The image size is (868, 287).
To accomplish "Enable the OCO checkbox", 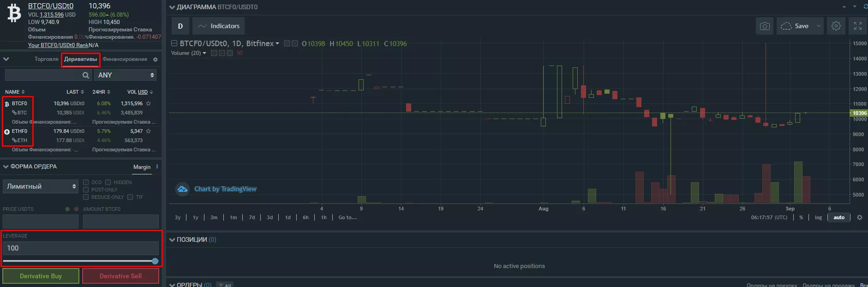I will point(86,182).
